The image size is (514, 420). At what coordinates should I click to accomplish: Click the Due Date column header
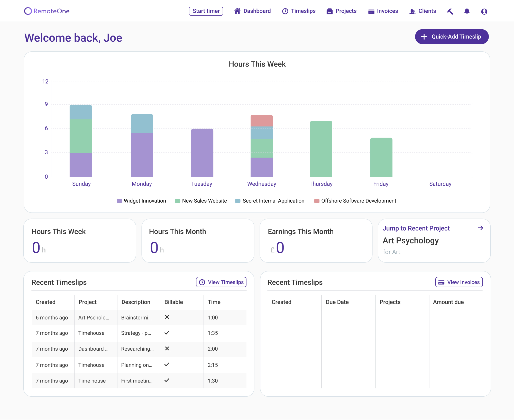(x=337, y=302)
